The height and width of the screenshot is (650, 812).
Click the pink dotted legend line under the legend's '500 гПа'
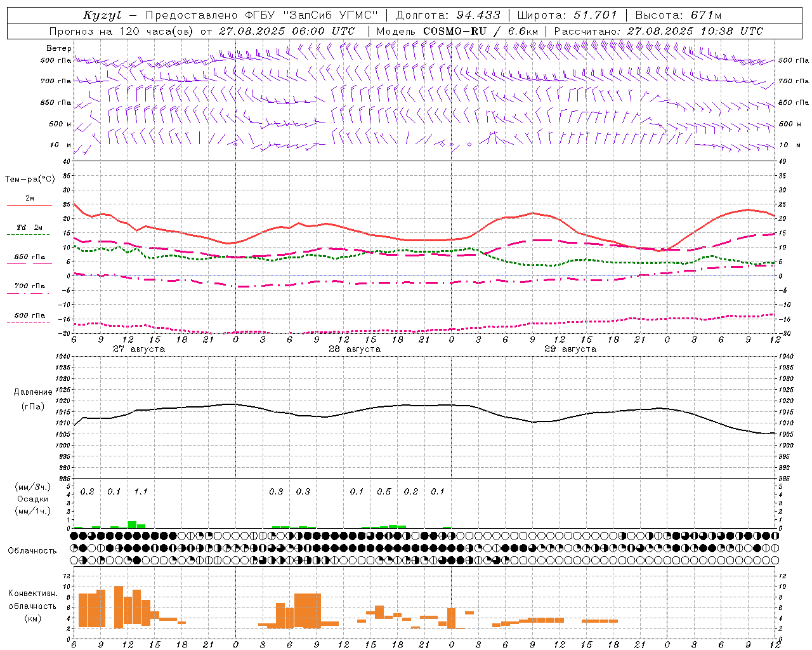[29, 322]
